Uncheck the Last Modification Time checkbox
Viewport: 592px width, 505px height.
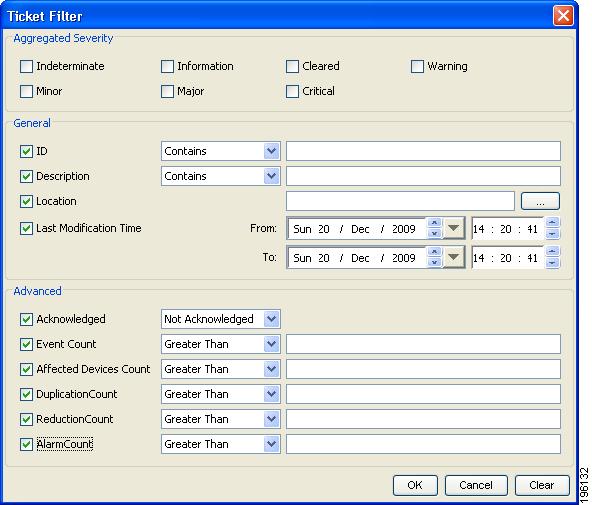click(x=26, y=228)
